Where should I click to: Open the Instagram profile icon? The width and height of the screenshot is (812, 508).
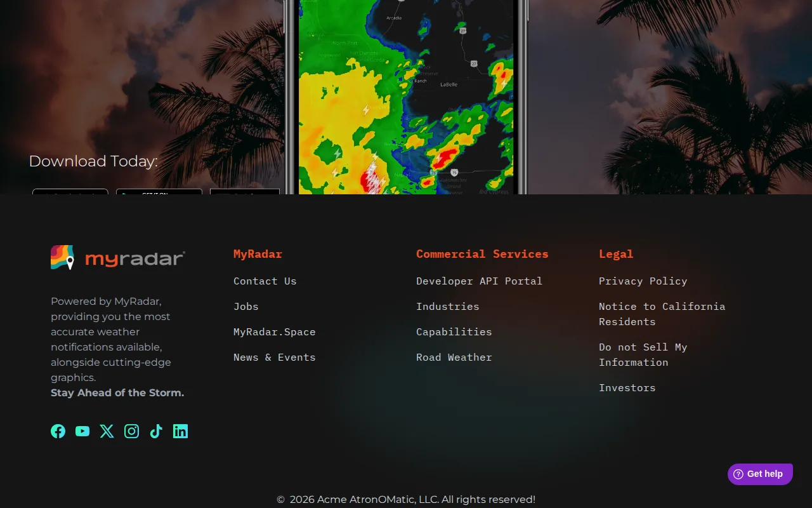pos(131,431)
